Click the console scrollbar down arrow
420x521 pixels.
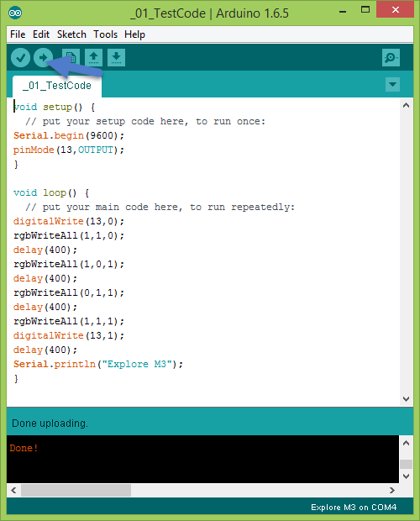[x=406, y=476]
